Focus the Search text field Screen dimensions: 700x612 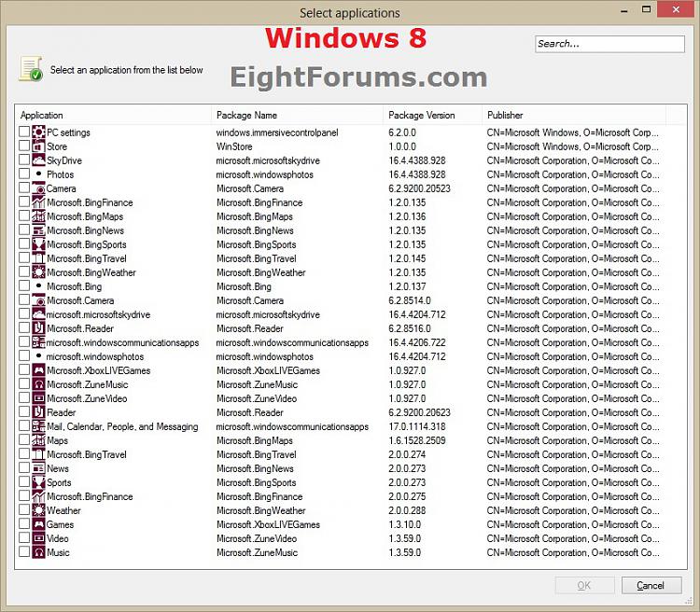click(609, 44)
